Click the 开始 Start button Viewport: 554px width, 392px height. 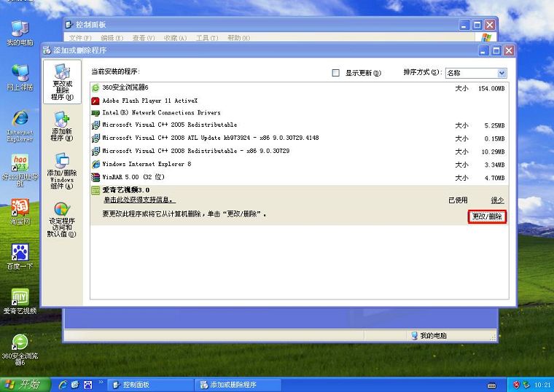coord(25,385)
